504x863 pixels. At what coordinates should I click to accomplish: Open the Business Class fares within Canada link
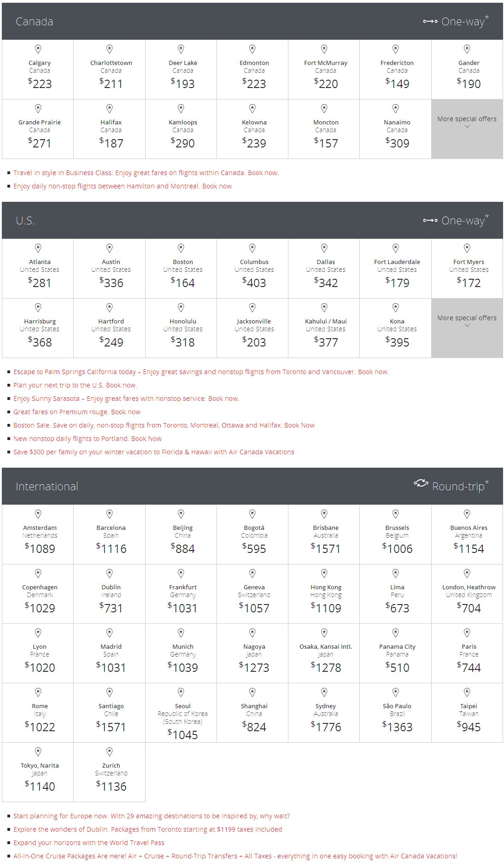pos(146,173)
